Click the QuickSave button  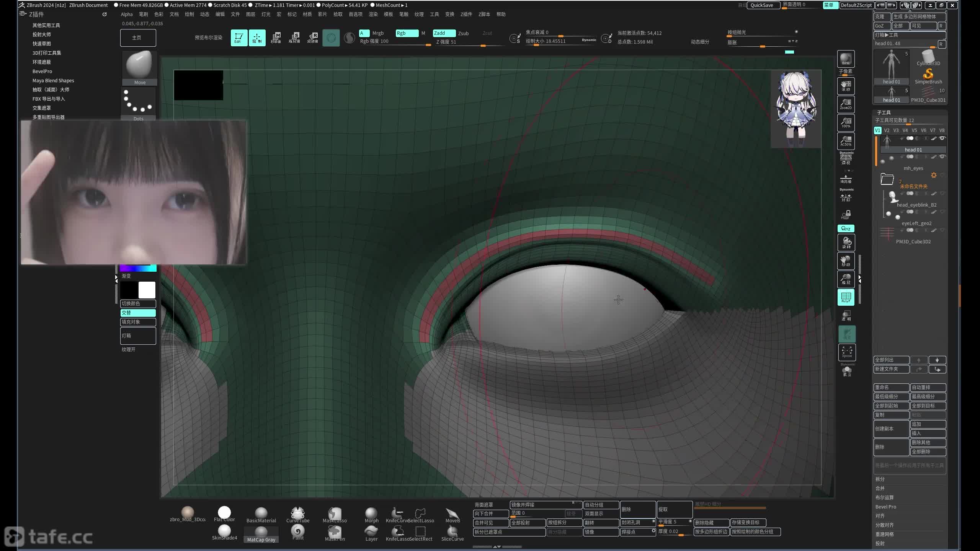click(763, 5)
